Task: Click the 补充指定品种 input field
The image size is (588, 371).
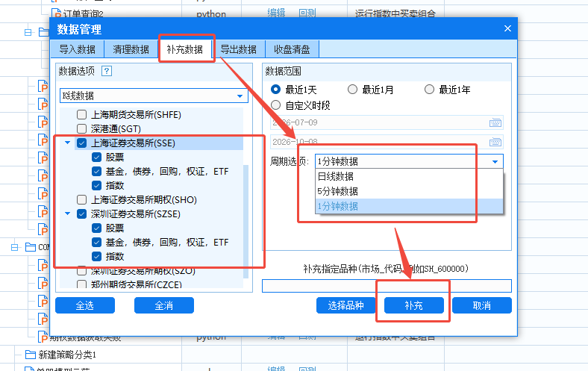Action: [387, 286]
